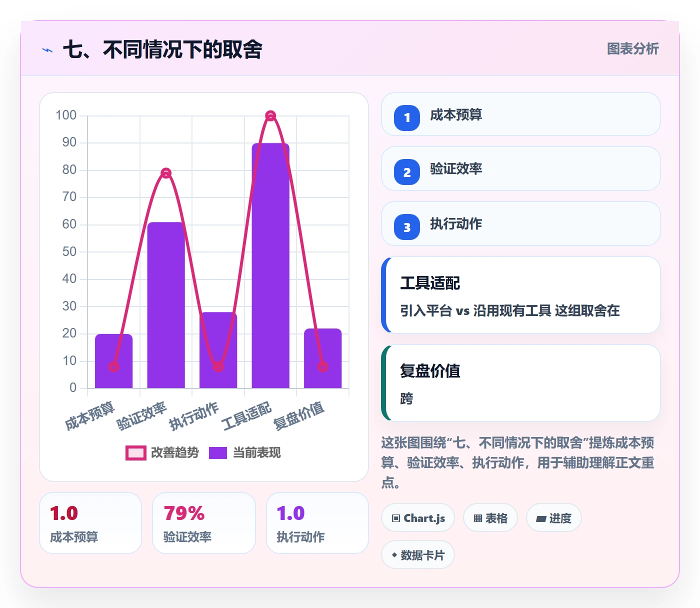The image size is (700, 608).
Task: Open the Chart.js tag
Action: coord(418,518)
